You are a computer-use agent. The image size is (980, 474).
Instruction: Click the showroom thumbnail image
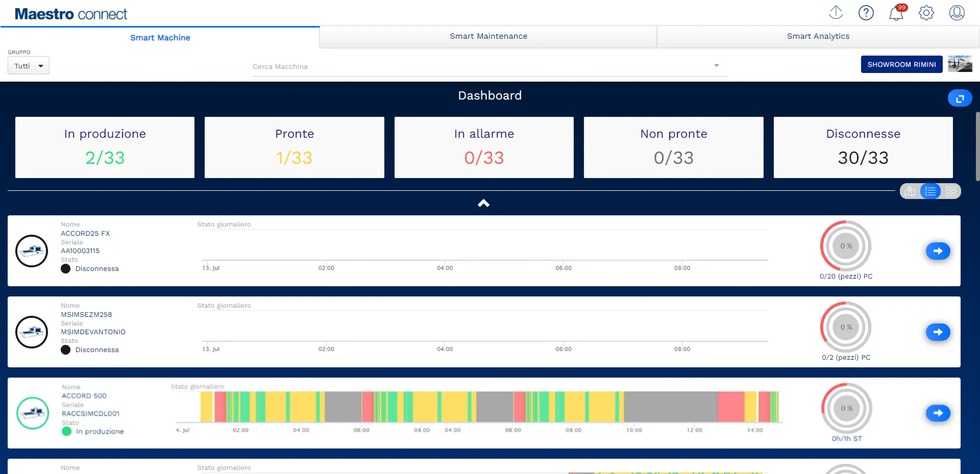960,64
